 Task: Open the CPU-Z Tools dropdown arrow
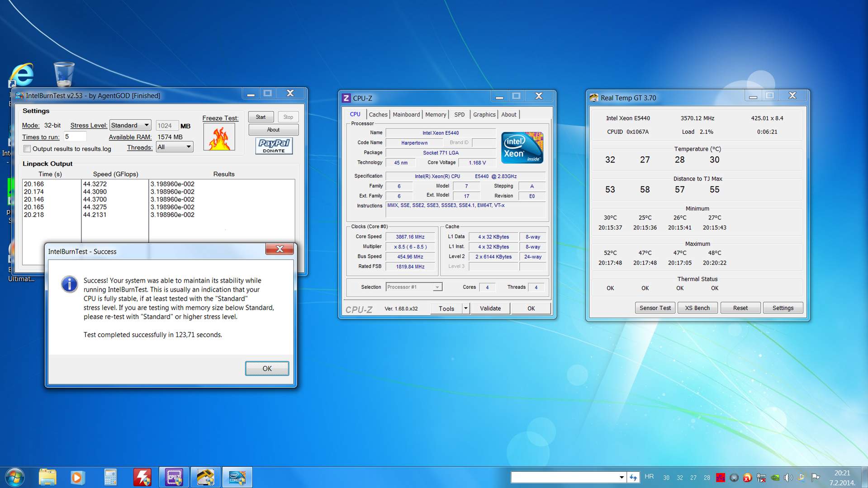(465, 308)
